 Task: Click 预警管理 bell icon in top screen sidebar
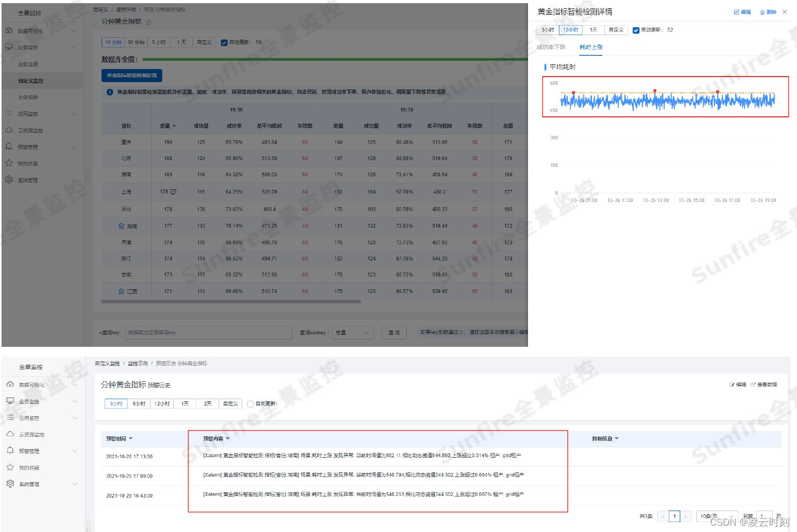click(9, 146)
